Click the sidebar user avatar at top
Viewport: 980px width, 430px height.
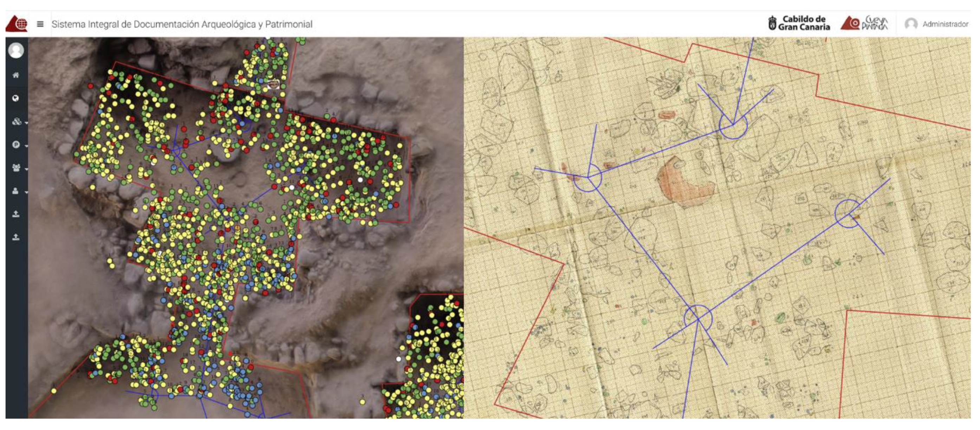16,50
